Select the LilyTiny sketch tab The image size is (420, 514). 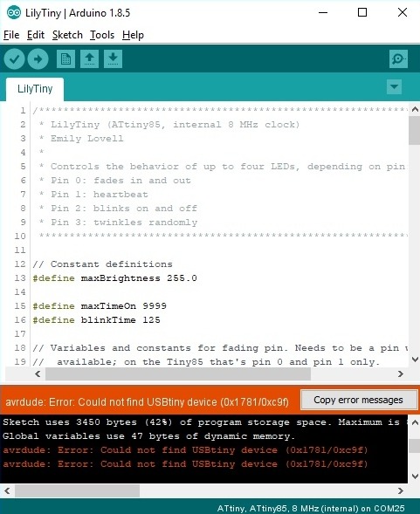point(35,89)
